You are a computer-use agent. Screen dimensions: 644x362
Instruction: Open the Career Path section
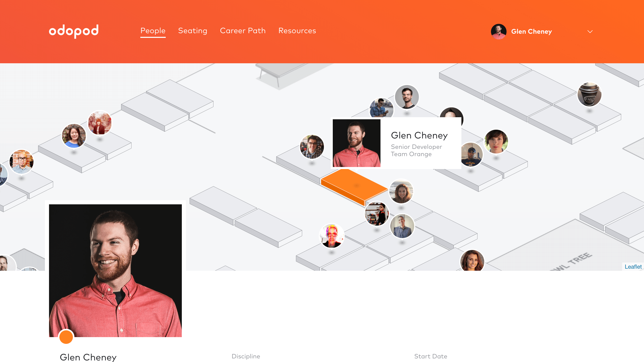[243, 31]
